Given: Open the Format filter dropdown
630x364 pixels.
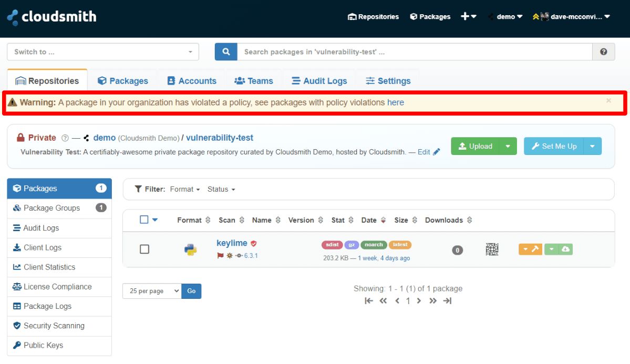Looking at the screenshot, I should pyautogui.click(x=184, y=189).
